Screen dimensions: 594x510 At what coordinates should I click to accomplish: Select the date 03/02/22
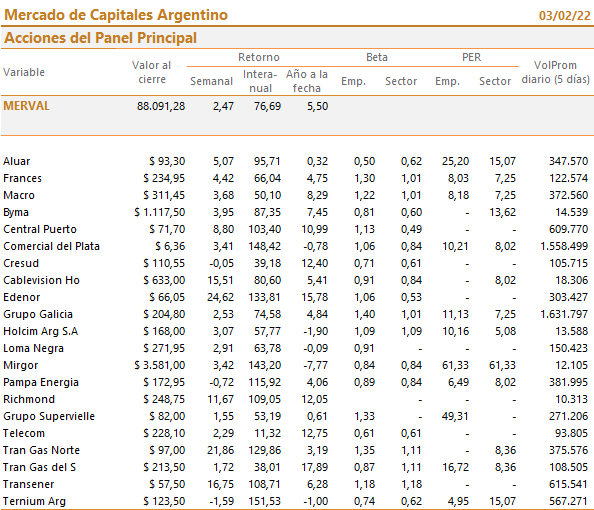click(564, 16)
